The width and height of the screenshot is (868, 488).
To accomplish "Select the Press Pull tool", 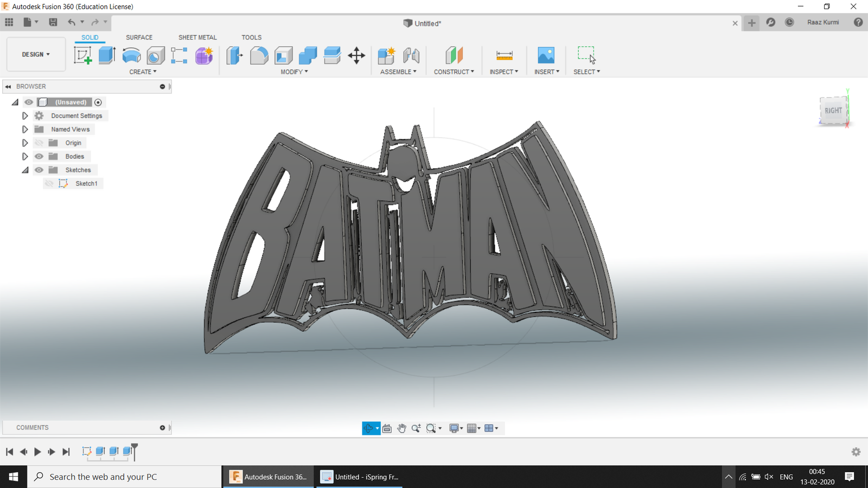I will tap(234, 55).
